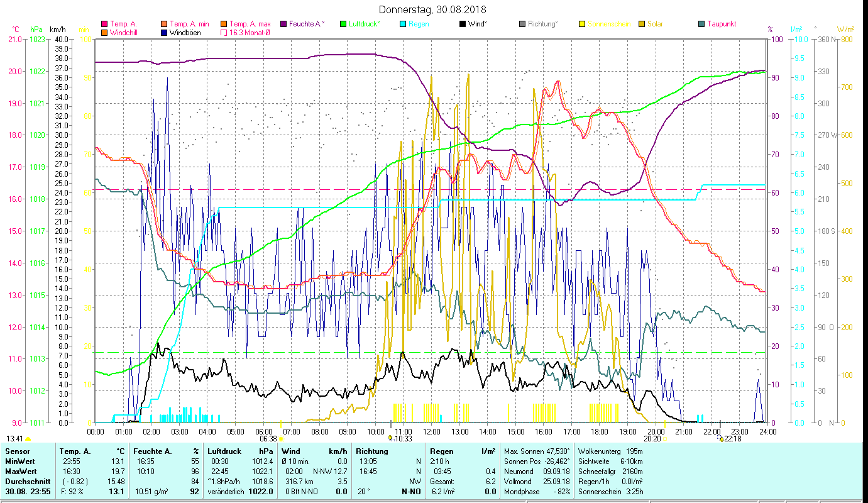
Task: Click the 16.3 Monat-Ø legend swatch
Action: 224,32
